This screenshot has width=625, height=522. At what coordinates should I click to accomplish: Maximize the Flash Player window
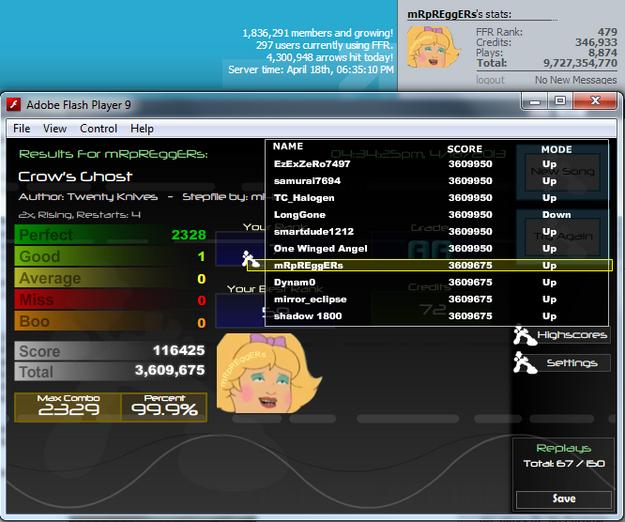coord(560,101)
